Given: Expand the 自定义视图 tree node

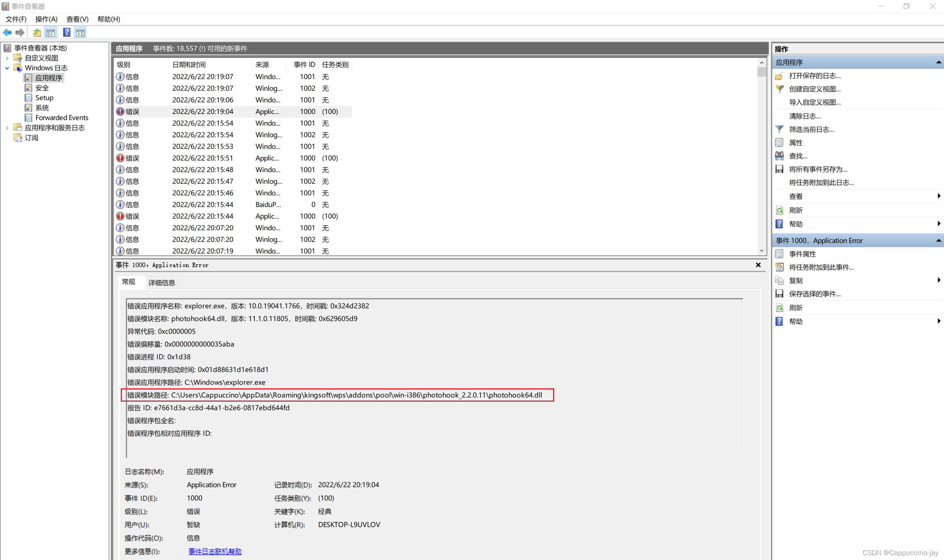Looking at the screenshot, I should coord(7,58).
